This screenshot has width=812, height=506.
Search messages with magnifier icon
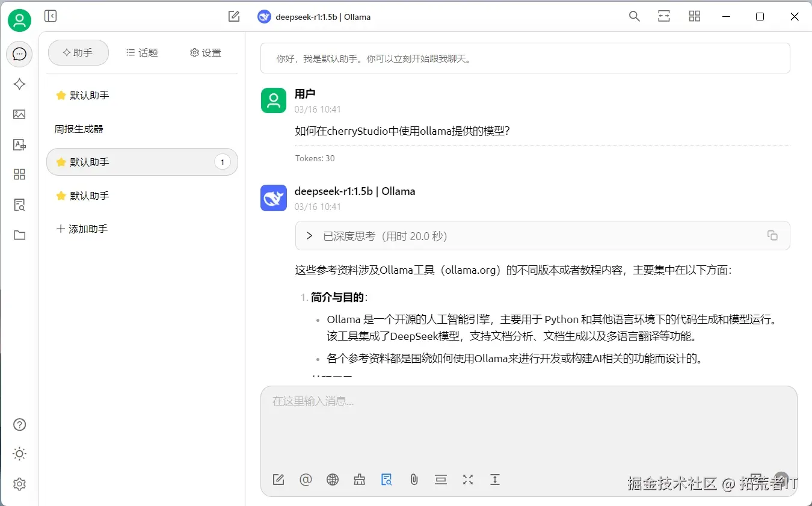634,16
